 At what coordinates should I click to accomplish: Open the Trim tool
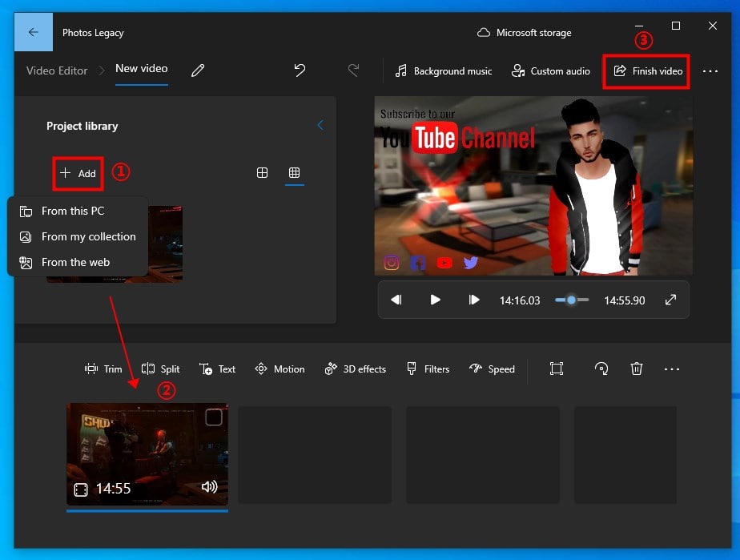click(x=103, y=369)
